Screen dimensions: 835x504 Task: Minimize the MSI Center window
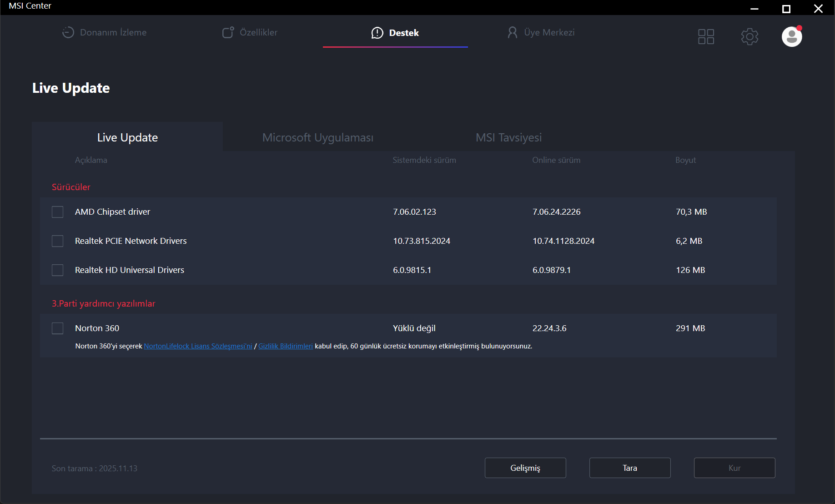[755, 9]
